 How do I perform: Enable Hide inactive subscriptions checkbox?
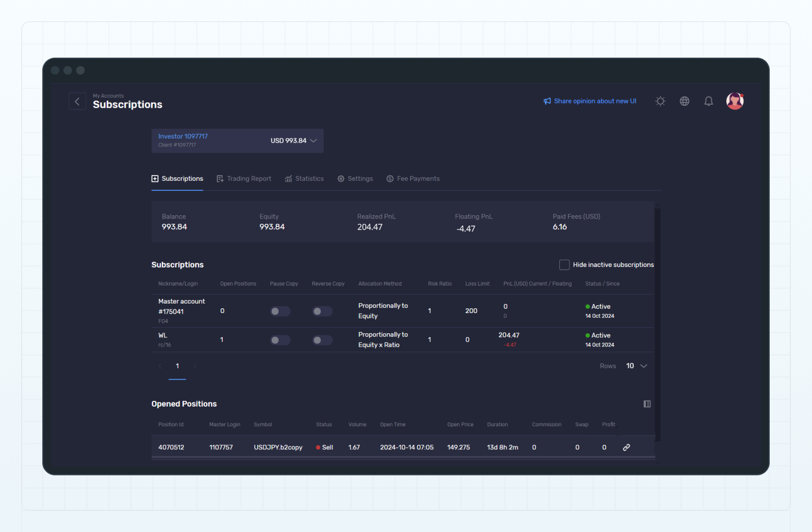pos(565,265)
